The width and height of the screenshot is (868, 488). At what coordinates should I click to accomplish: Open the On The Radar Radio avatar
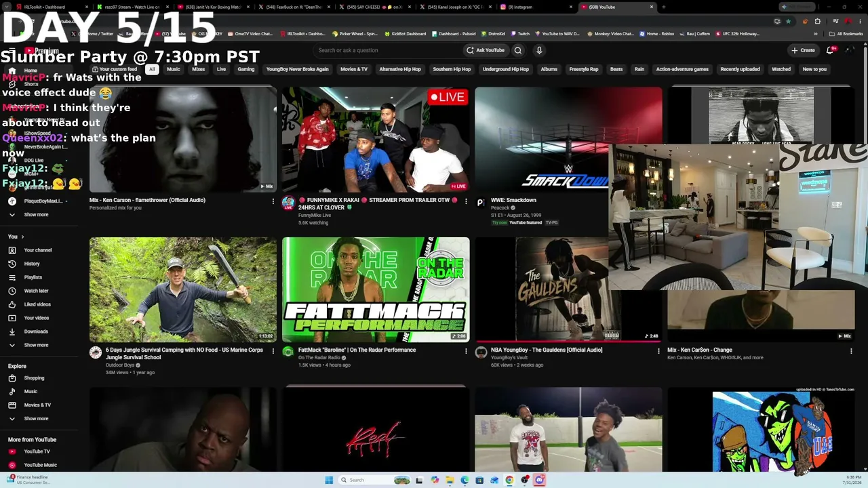point(288,352)
